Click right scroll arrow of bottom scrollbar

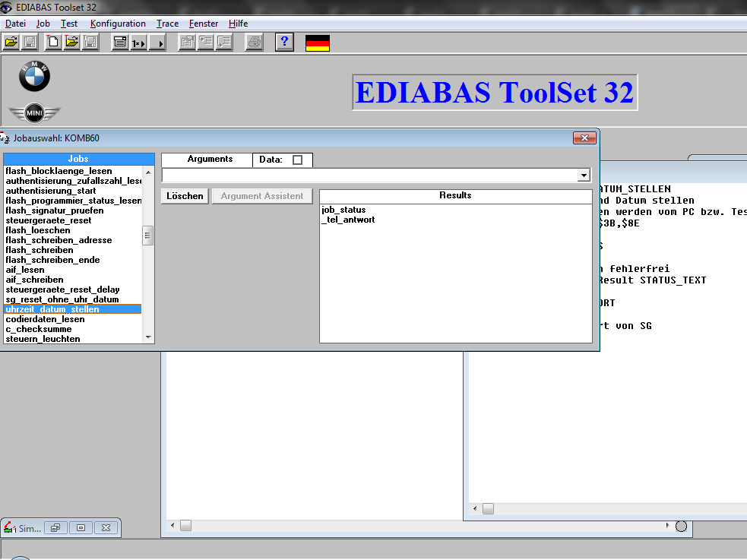667,525
